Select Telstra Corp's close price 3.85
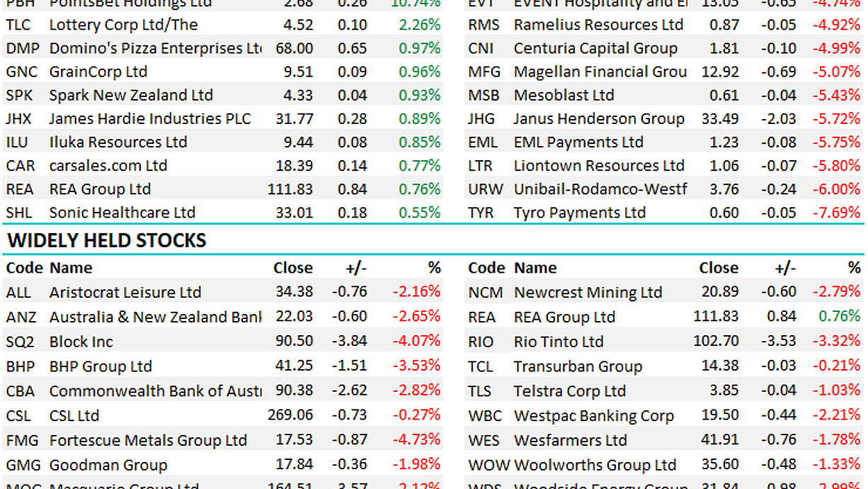Screen dimensions: 868x489 point(724,391)
